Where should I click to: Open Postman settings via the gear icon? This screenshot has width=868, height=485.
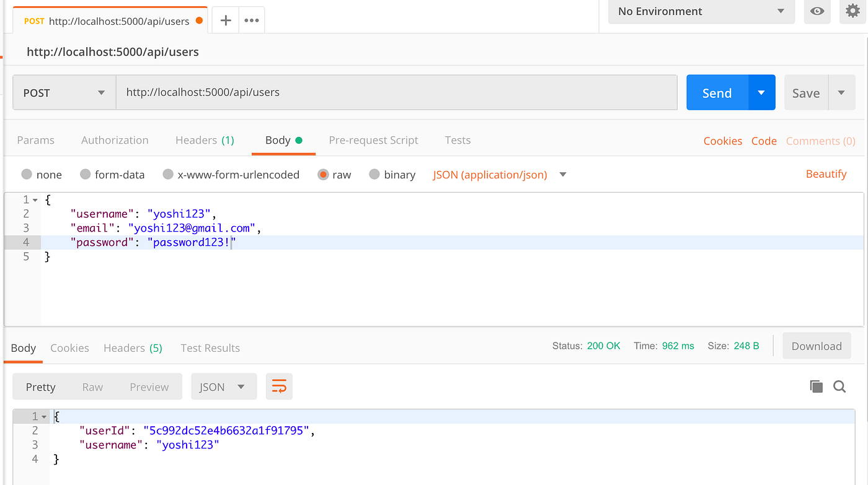pos(852,11)
